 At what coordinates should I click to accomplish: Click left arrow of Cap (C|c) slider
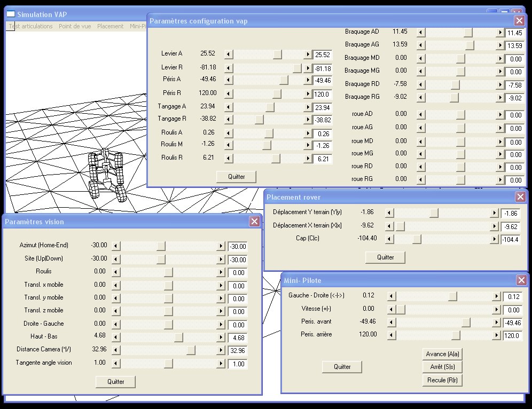pos(389,239)
